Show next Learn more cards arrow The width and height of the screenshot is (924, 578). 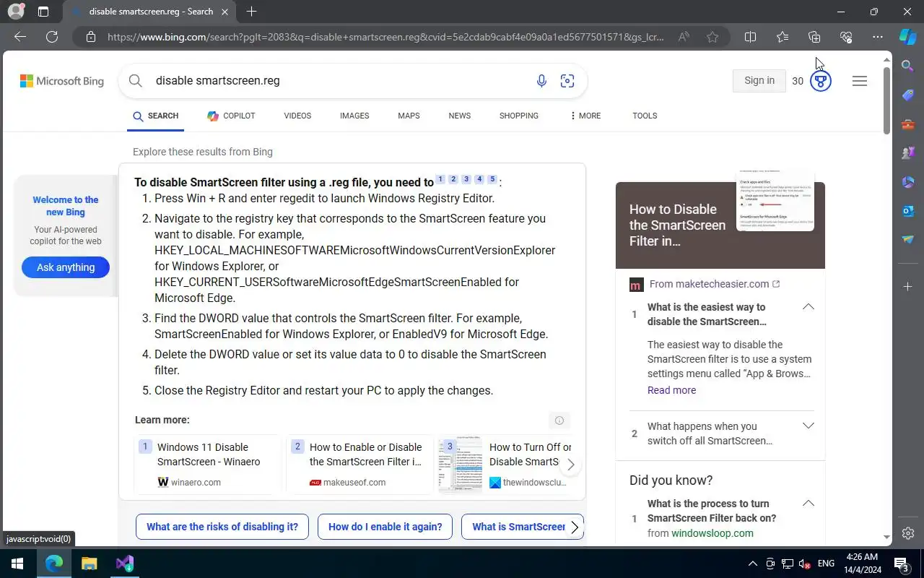coord(570,465)
